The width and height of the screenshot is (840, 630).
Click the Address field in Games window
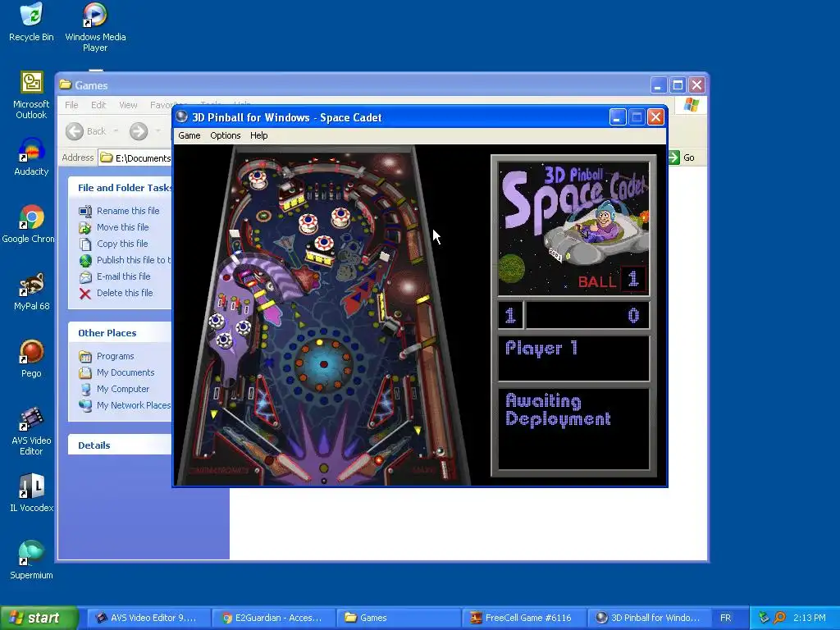click(135, 157)
